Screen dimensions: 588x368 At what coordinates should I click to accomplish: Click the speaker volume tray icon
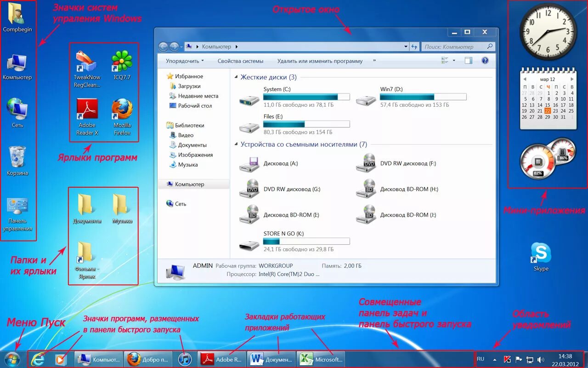(x=541, y=360)
